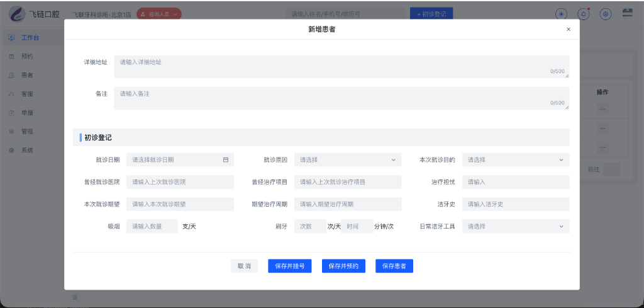
Task: Click the patient search box in header
Action: click(x=345, y=14)
